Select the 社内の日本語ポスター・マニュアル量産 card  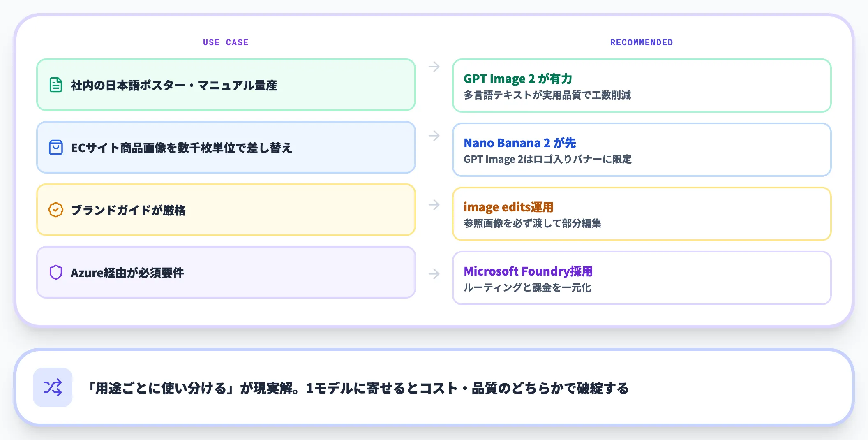pyautogui.click(x=226, y=85)
